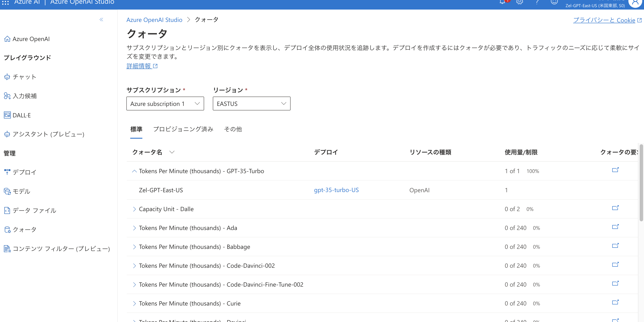The image size is (644, 322).
Task: Expand the Capacity Unit - Dalle row
Action: pos(134,209)
